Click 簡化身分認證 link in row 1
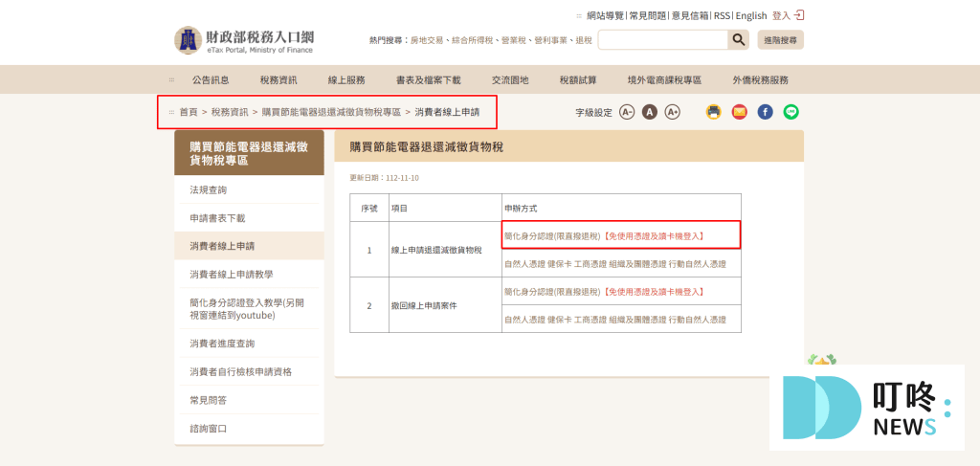980x466 pixels. [x=605, y=236]
